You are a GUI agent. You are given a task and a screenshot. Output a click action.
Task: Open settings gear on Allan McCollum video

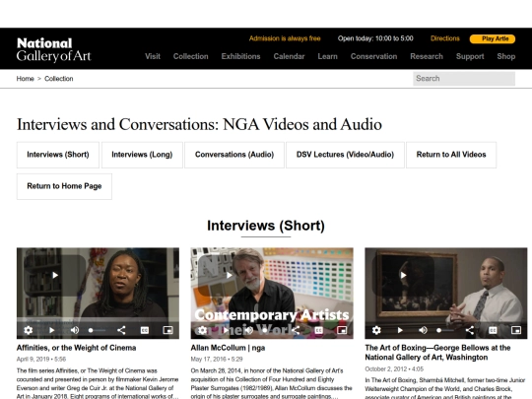click(x=203, y=330)
